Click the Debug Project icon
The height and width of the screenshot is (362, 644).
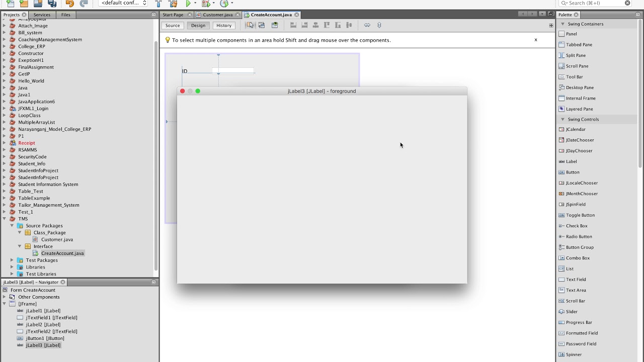tap(205, 3)
